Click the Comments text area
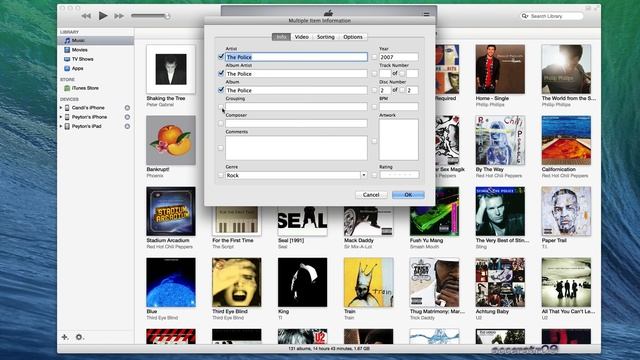 (296, 148)
